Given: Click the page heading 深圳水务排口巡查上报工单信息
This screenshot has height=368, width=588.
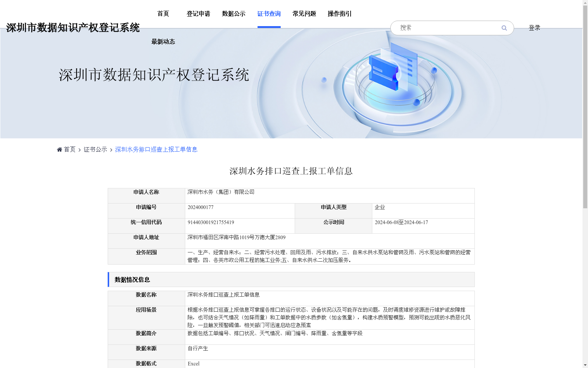Looking at the screenshot, I should (291, 171).
